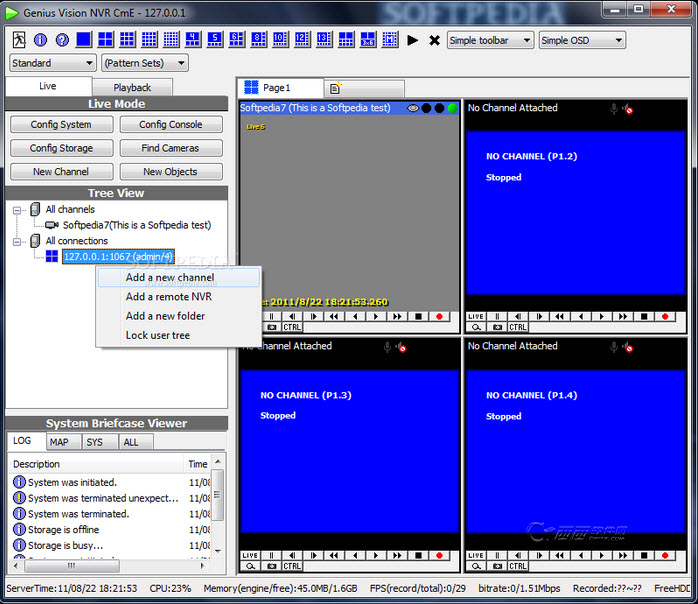Open the Standard dropdown
The height and width of the screenshot is (604, 698).
(53, 63)
